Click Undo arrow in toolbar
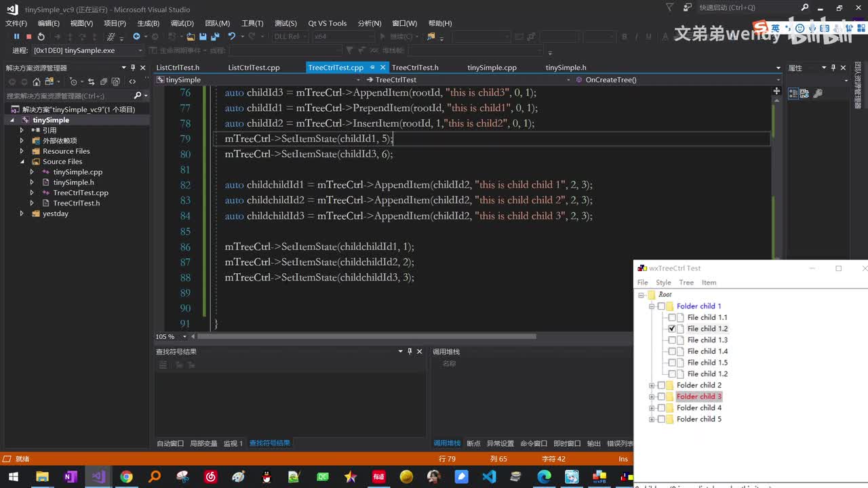Screen dimensions: 868x488 pyautogui.click(x=232, y=37)
